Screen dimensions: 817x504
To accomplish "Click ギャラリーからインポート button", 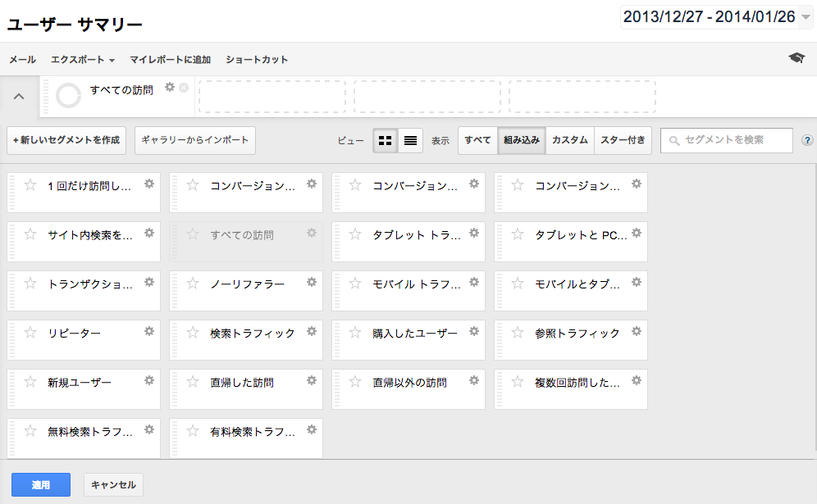I will [x=195, y=140].
